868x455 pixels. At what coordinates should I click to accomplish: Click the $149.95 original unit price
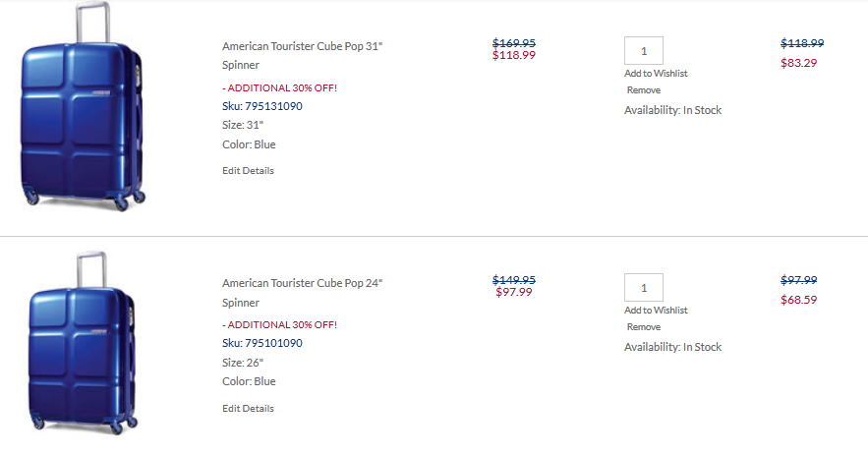514,279
